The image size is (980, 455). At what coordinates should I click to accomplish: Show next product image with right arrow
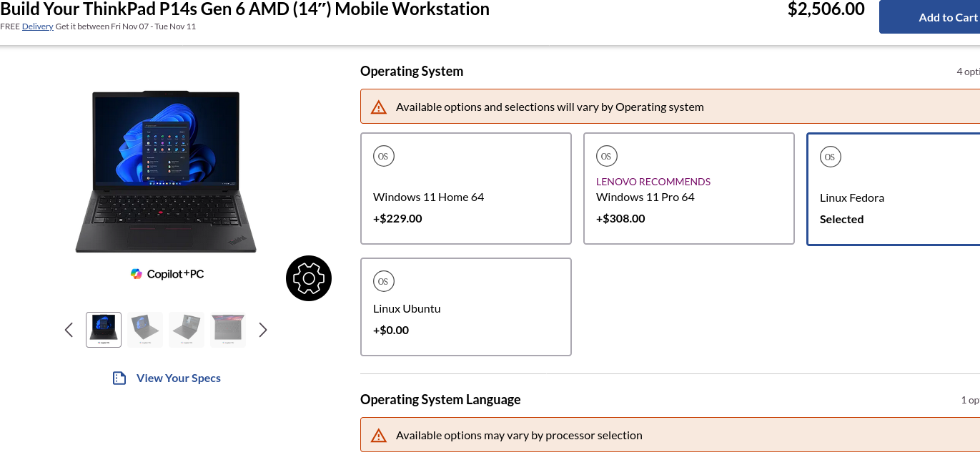click(x=263, y=330)
